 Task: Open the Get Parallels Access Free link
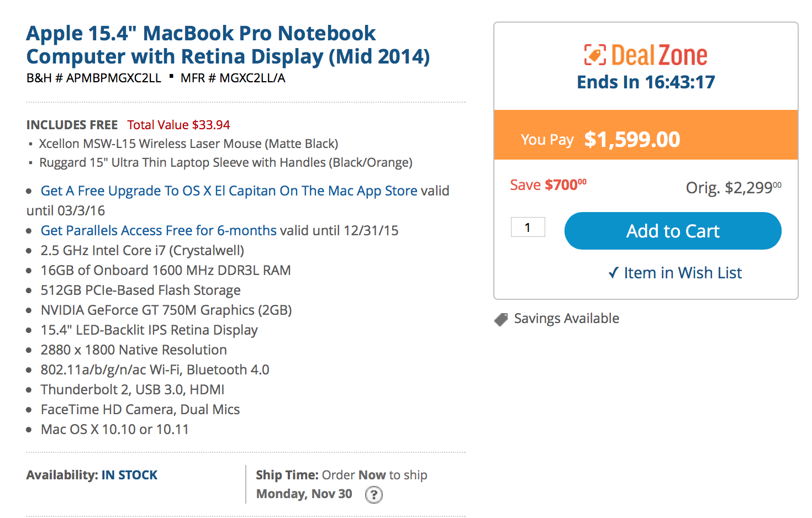(x=159, y=231)
